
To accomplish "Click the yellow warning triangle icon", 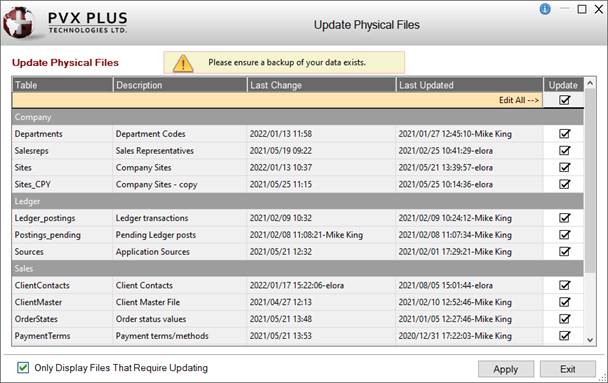I will coord(183,63).
